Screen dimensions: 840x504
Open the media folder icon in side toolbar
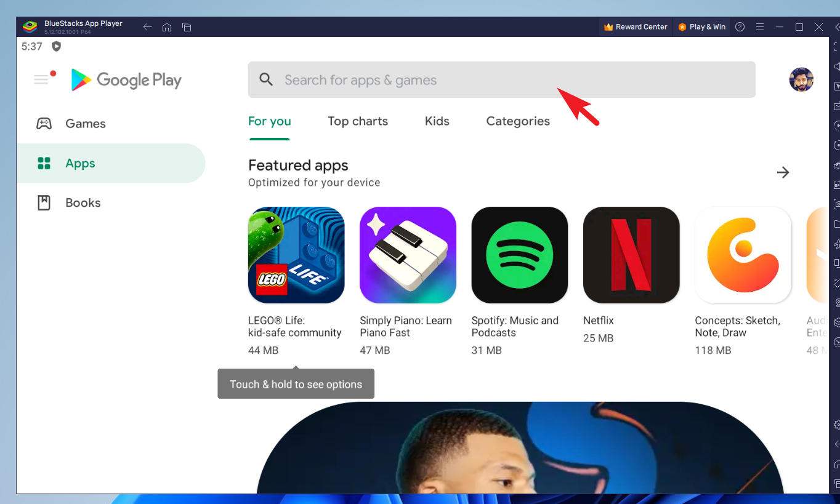point(837,224)
